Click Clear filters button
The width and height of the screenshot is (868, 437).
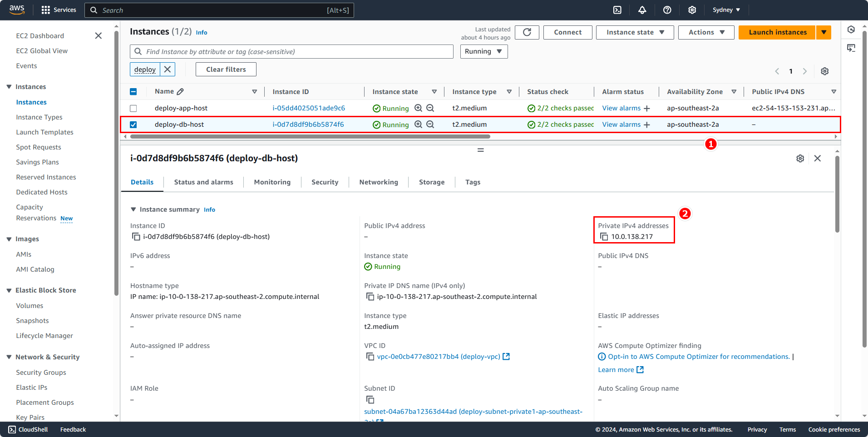[226, 69]
